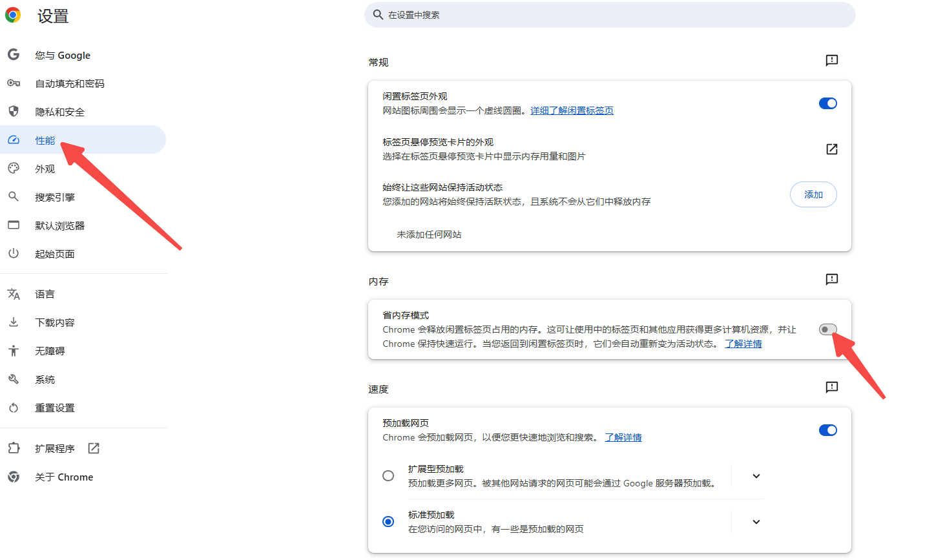Screen dimensions: 945x560
Task: Click the power icon for 起始页面
Action: coord(14,253)
